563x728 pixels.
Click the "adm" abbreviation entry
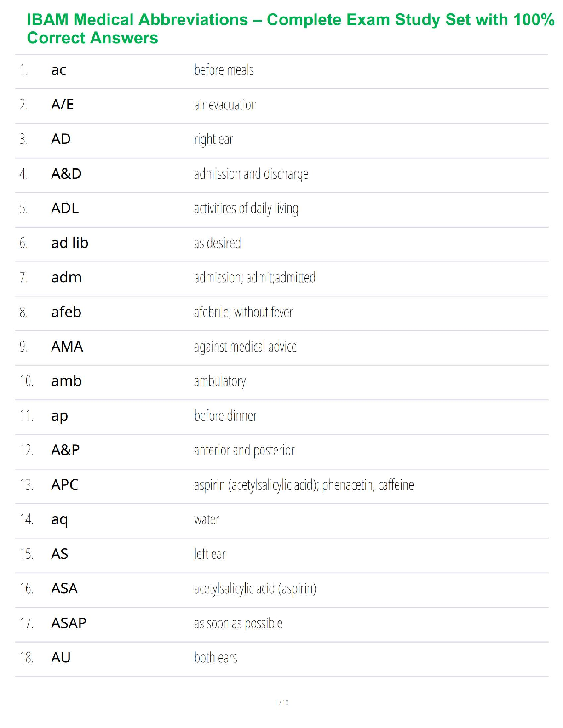click(x=66, y=278)
